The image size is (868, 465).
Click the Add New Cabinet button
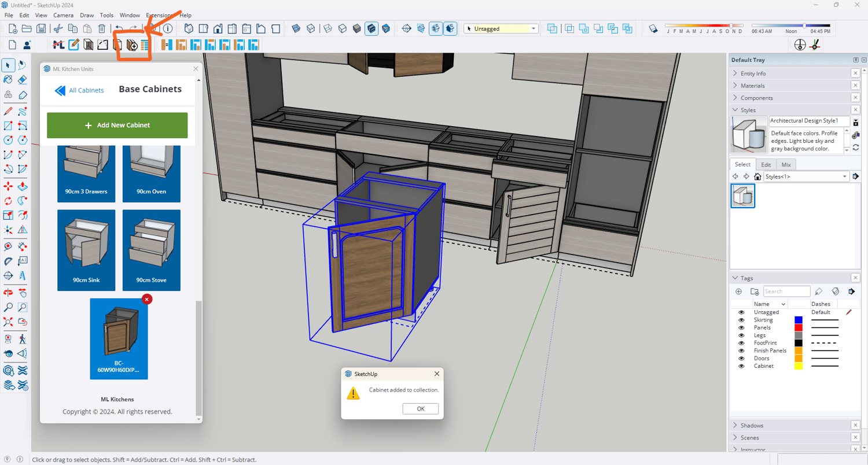[117, 126]
